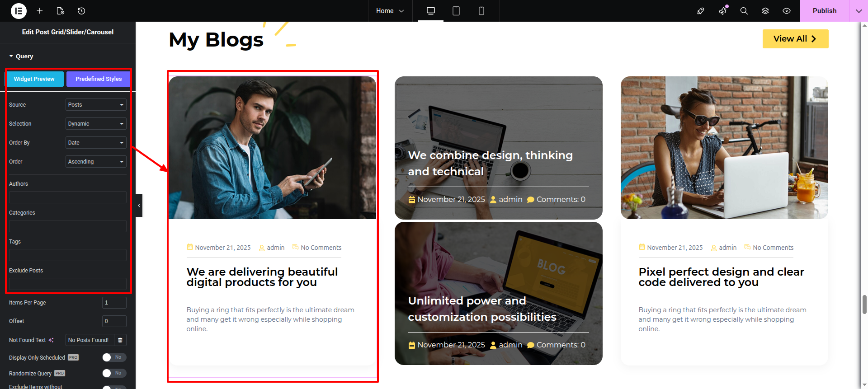Toggle Display Only Scheduled switch

click(114, 357)
